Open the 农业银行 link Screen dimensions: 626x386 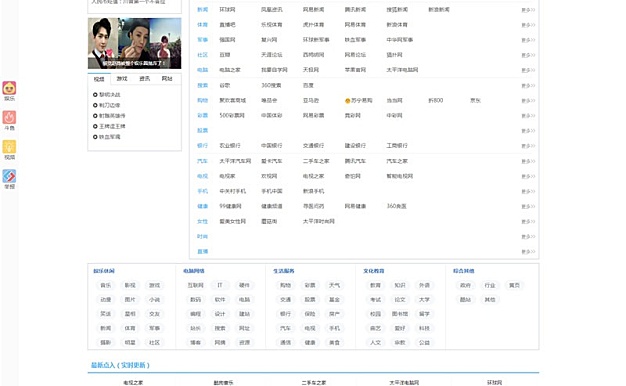click(230, 146)
